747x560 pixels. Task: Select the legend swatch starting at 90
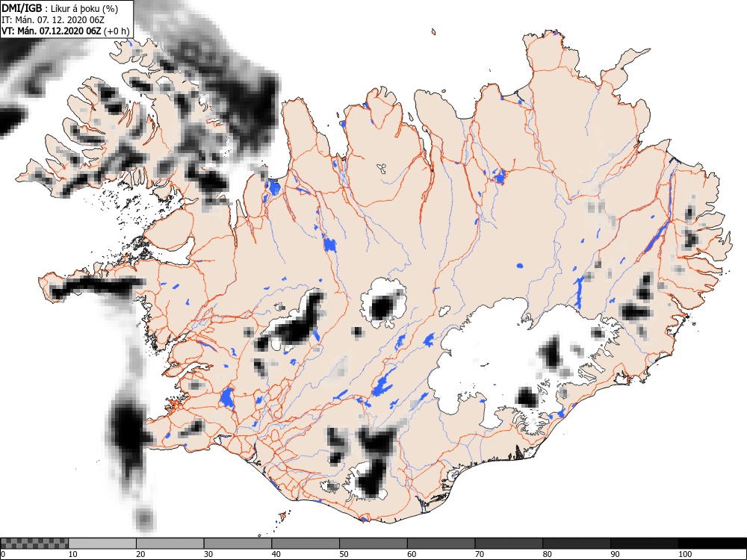644,544
